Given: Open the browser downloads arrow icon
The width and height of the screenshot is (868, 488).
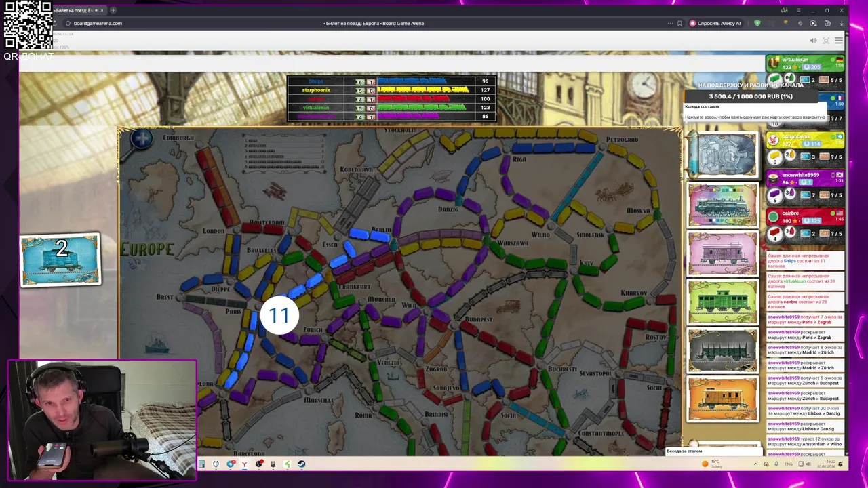Looking at the screenshot, I should coord(842,23).
